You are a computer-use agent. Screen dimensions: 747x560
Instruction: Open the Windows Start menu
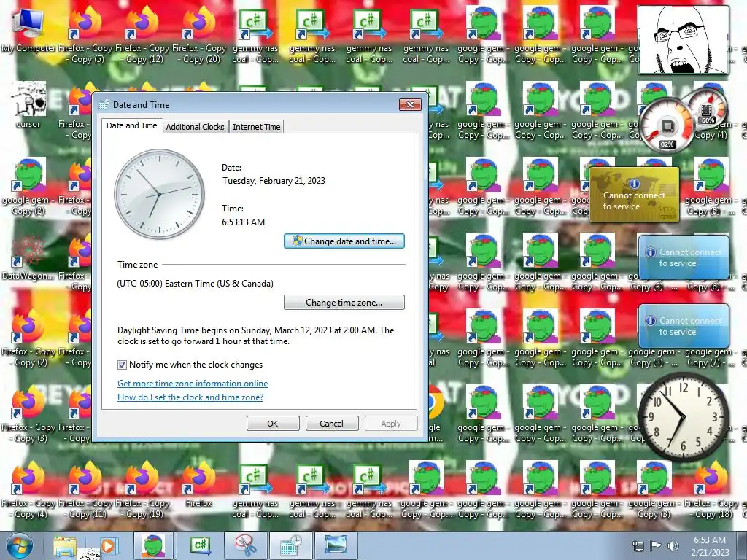19,545
